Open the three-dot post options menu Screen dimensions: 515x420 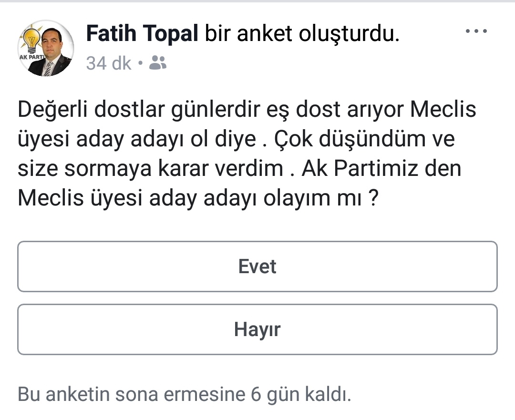coord(476,31)
